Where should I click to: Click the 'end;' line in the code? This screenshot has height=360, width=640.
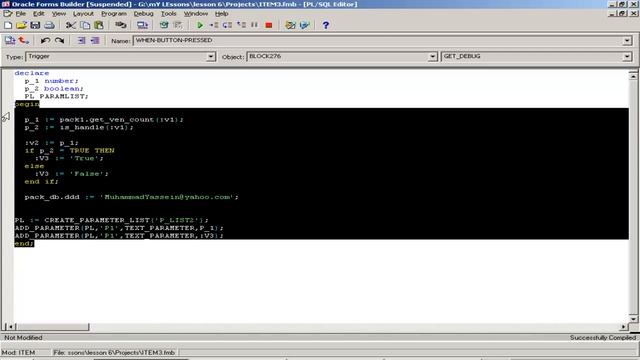pyautogui.click(x=24, y=244)
